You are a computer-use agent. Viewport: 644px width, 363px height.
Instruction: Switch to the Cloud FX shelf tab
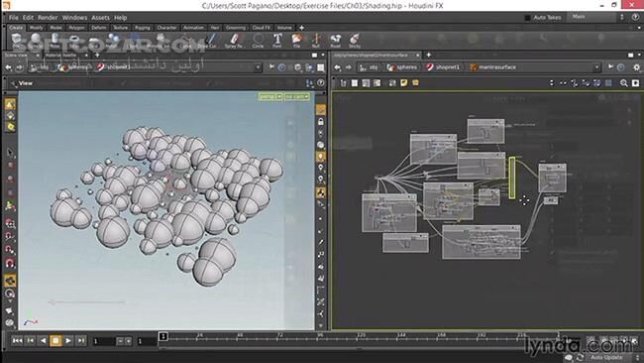pyautogui.click(x=262, y=28)
